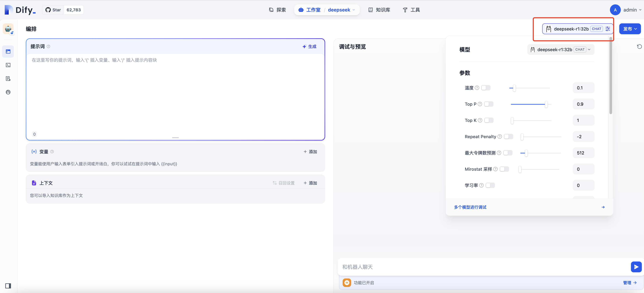Enable the Mirostat 采样 toggle

click(504, 169)
